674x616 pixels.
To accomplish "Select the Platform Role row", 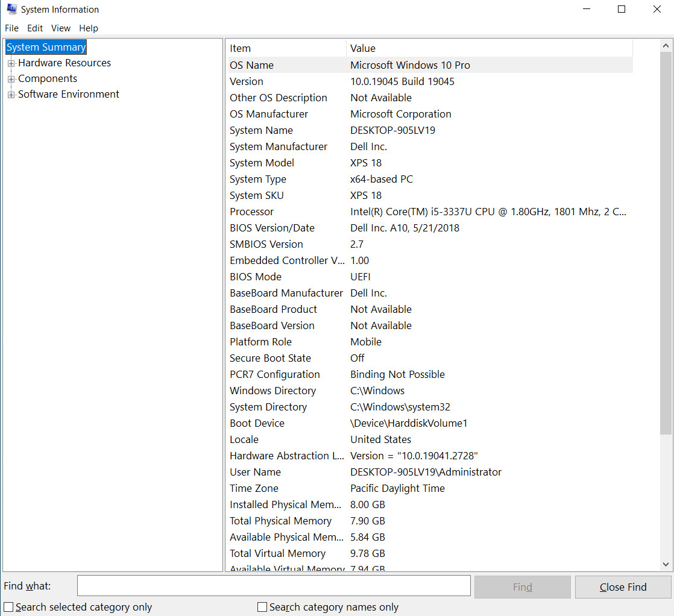I will [430, 342].
